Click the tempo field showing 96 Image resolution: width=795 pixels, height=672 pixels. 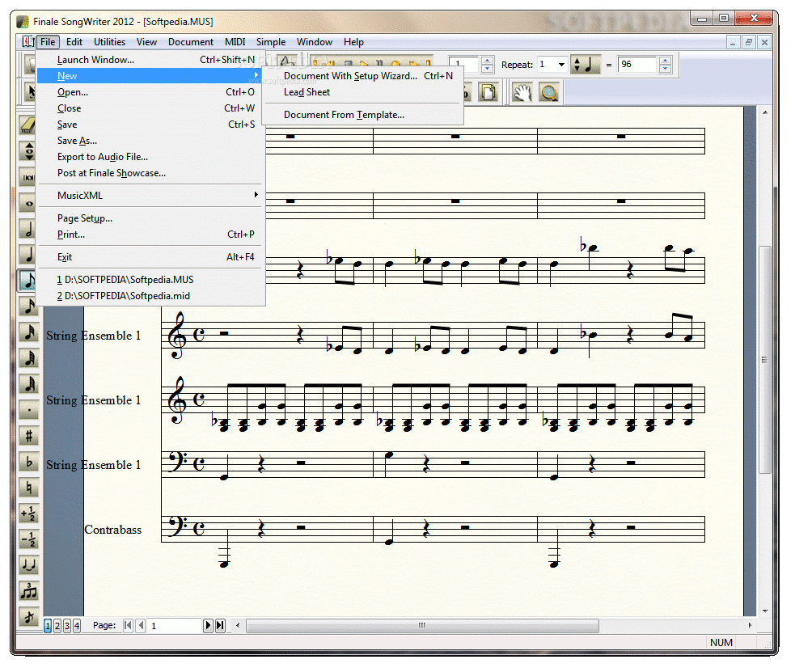click(x=638, y=65)
